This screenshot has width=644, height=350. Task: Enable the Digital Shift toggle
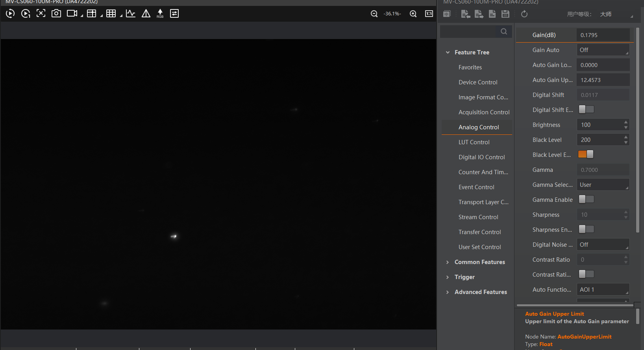coord(586,110)
